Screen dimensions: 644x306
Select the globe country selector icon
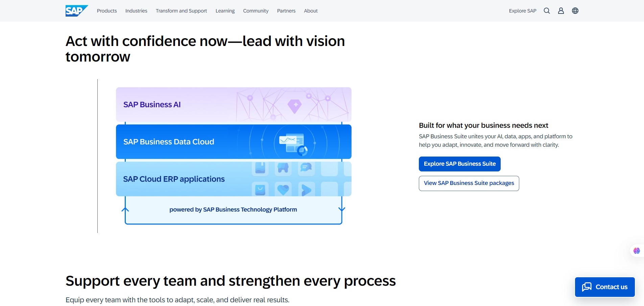pyautogui.click(x=575, y=11)
